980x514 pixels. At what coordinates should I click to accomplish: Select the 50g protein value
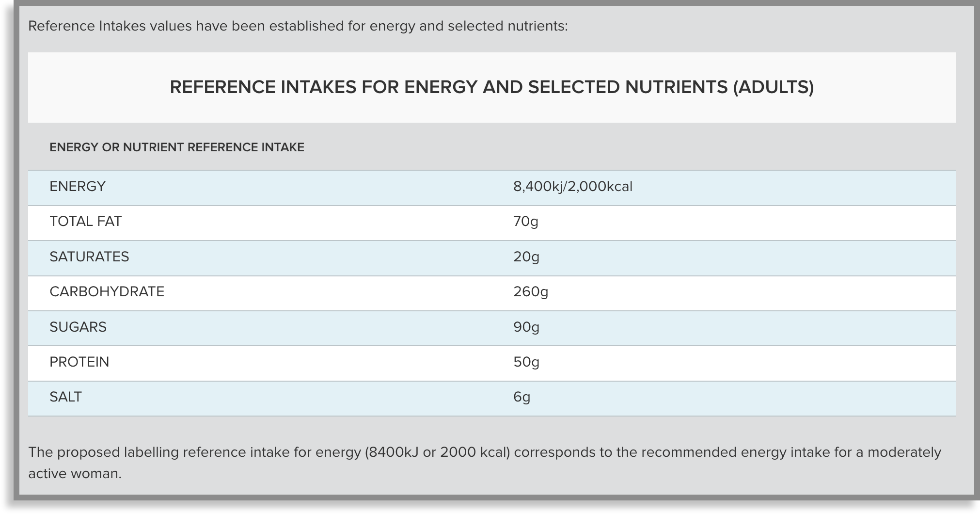point(526,362)
